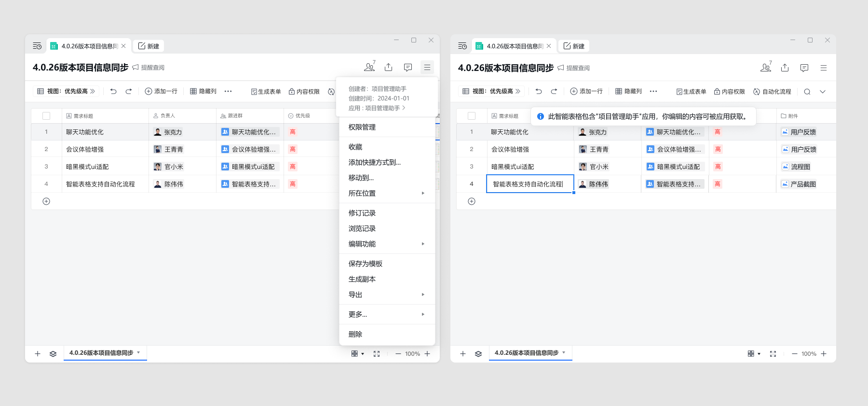This screenshot has height=406, width=868.
Task: Toggle the select-all checkbox in the left table
Action: coord(46,116)
